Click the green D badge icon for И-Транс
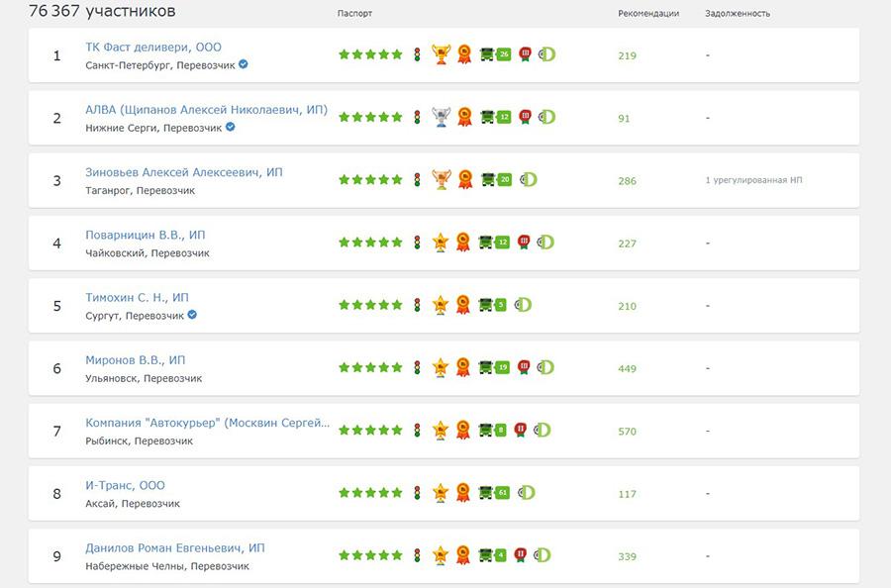 click(527, 492)
